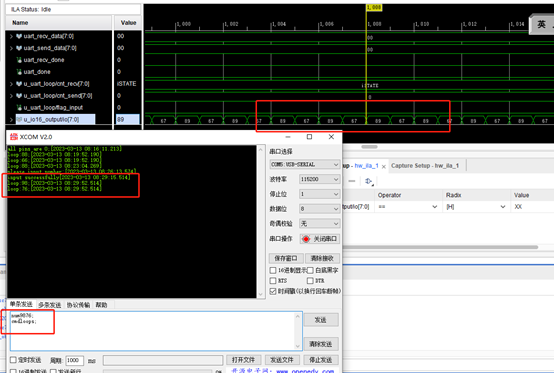Screen dimensions: 554x373
Task: Switch to Capture Setup - hw_ila_1 tab
Action: (425, 166)
